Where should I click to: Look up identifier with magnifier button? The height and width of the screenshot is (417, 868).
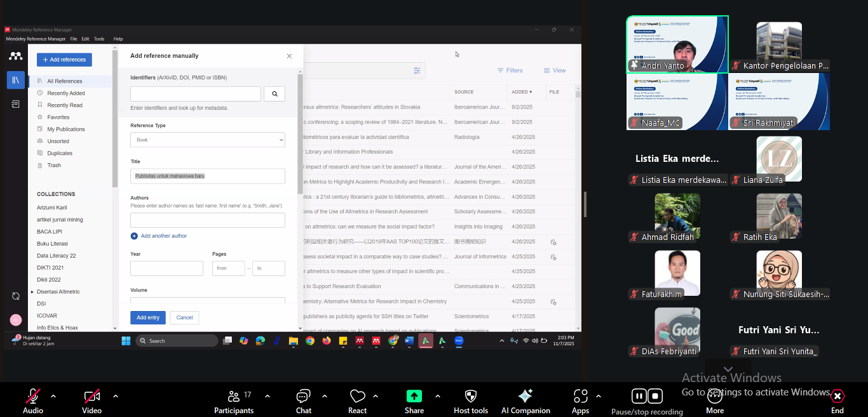[275, 94]
